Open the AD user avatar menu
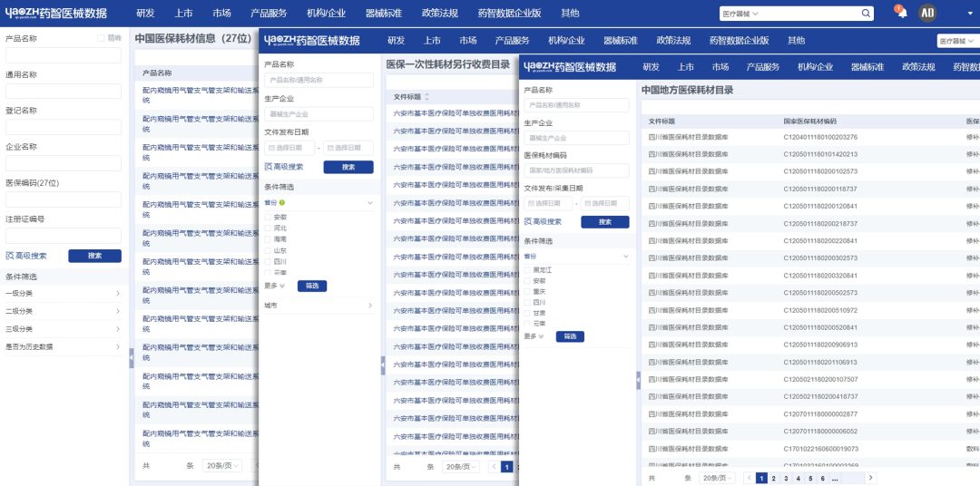980x486 pixels. (x=926, y=13)
